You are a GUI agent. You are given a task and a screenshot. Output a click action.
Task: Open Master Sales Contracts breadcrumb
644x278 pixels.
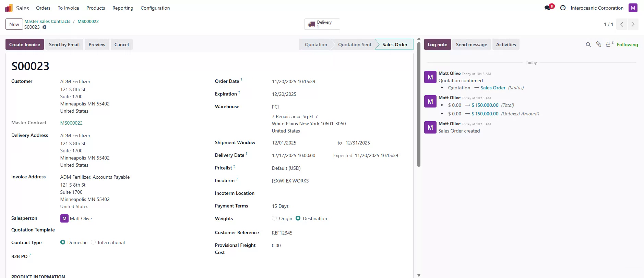47,21
